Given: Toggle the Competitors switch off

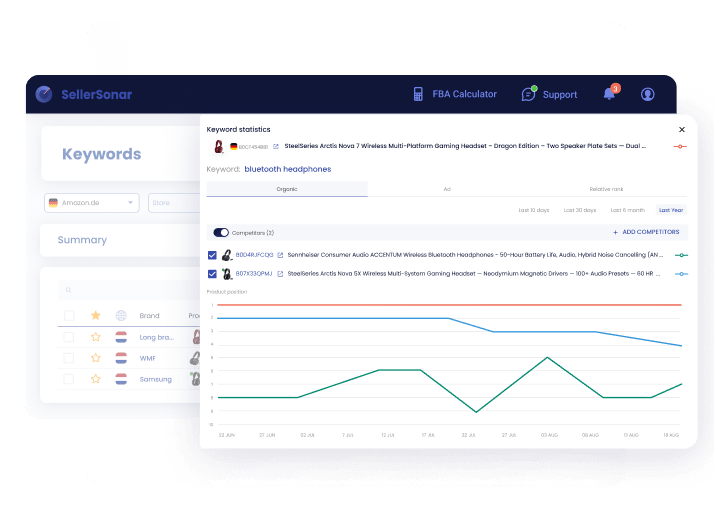Looking at the screenshot, I should 221,232.
